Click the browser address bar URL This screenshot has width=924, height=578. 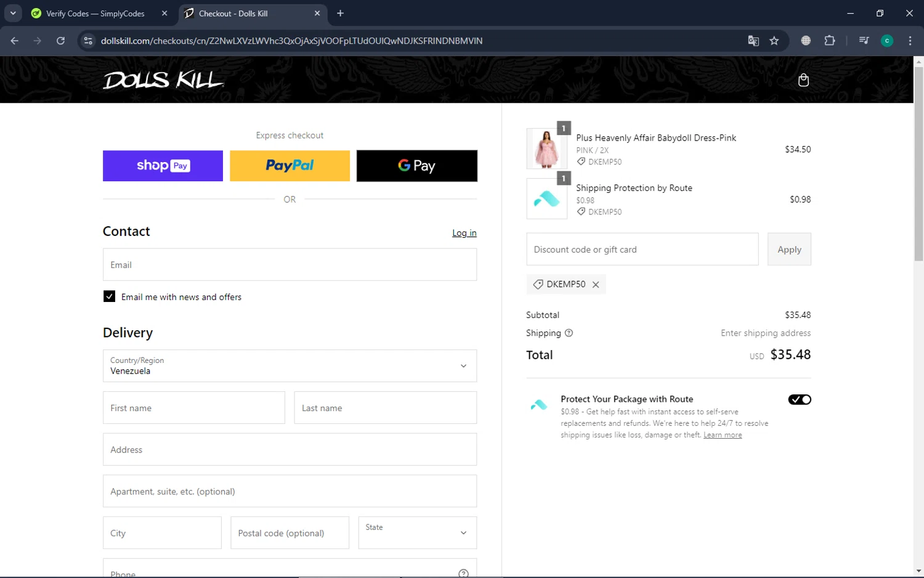pyautogui.click(x=291, y=41)
